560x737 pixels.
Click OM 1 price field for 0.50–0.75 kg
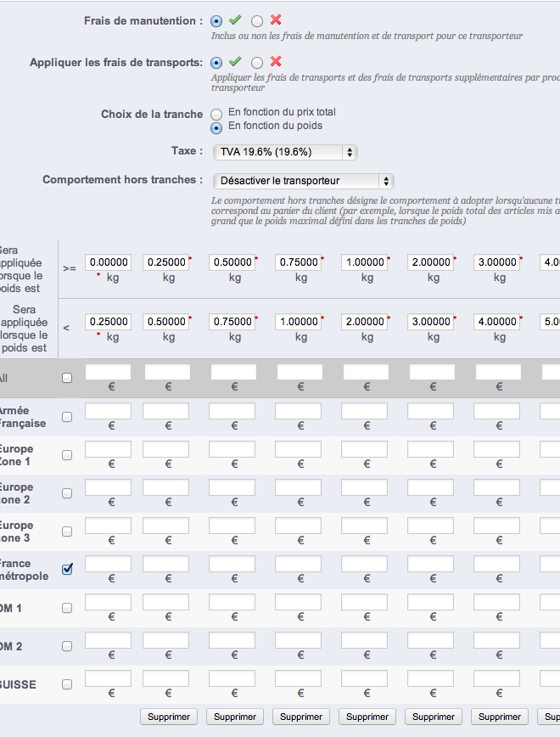(x=232, y=602)
